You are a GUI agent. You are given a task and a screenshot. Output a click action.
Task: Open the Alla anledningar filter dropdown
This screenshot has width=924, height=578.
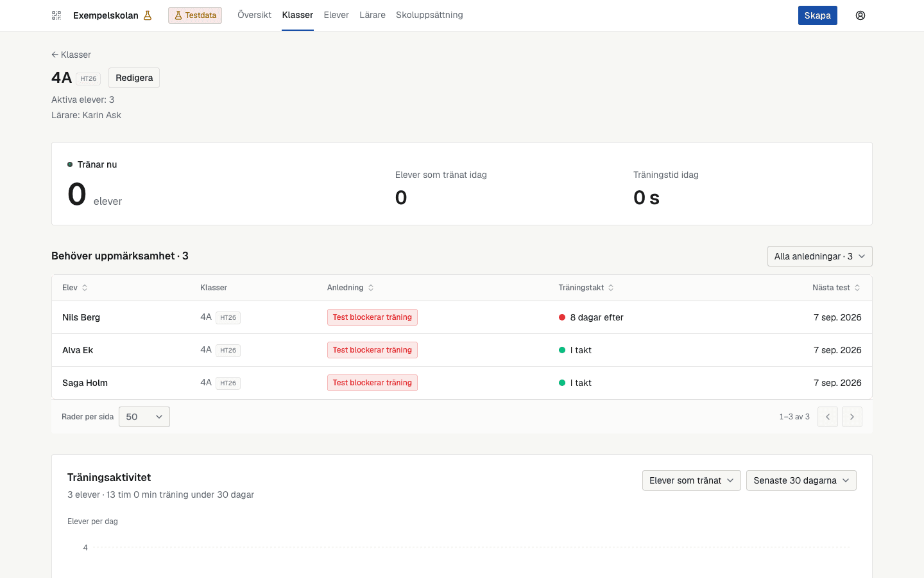click(x=820, y=256)
